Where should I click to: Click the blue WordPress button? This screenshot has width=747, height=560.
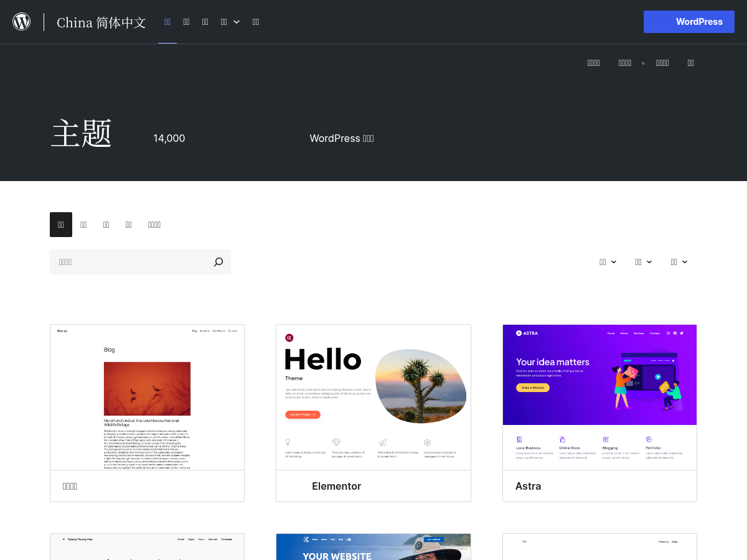689,22
